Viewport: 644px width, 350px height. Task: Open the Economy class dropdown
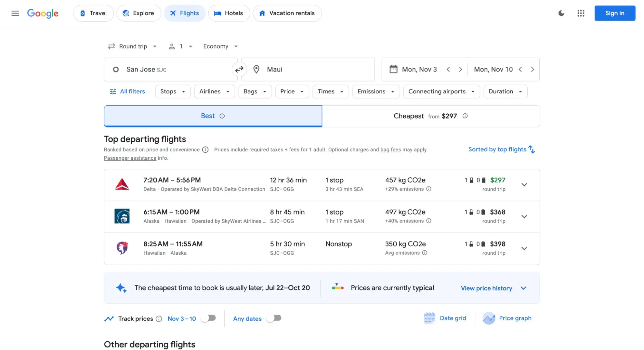click(220, 46)
